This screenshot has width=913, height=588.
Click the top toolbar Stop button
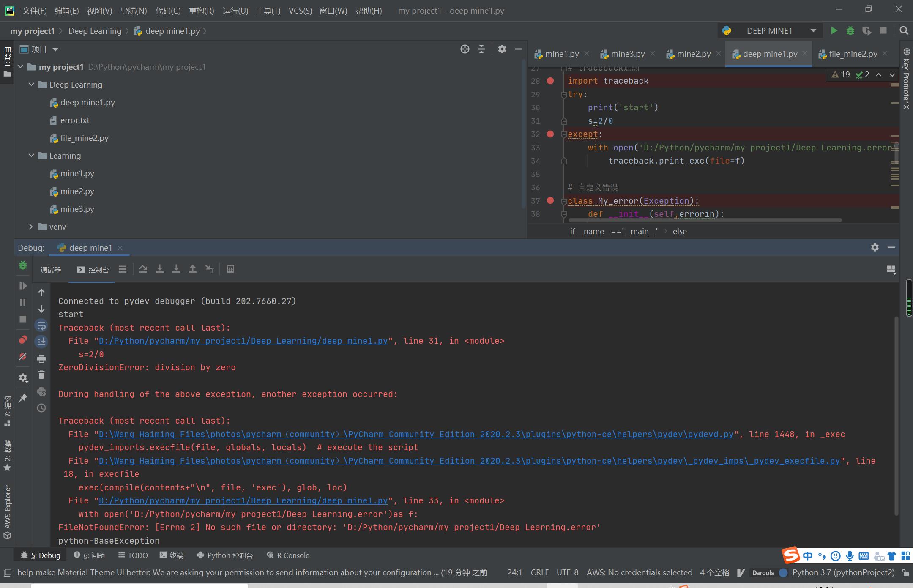[883, 31]
